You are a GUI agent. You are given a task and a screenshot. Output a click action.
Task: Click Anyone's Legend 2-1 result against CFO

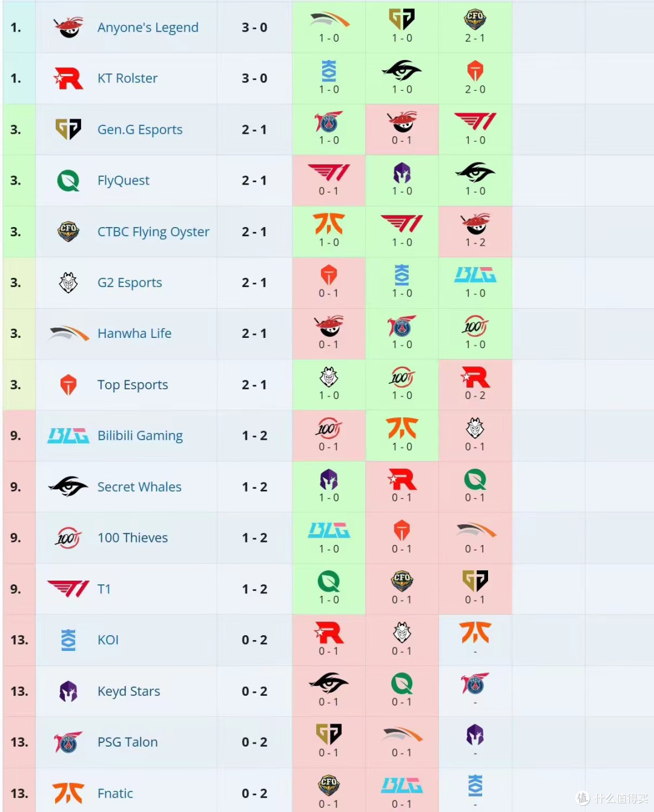[x=475, y=27]
